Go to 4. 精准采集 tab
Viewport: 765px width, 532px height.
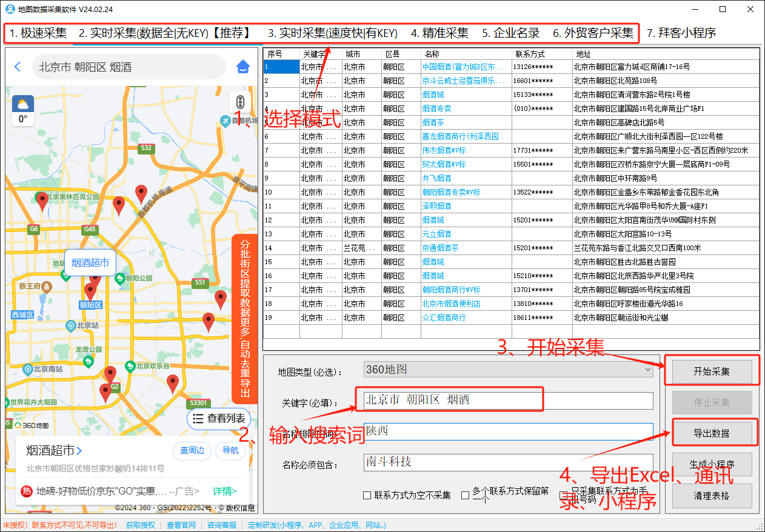440,33
